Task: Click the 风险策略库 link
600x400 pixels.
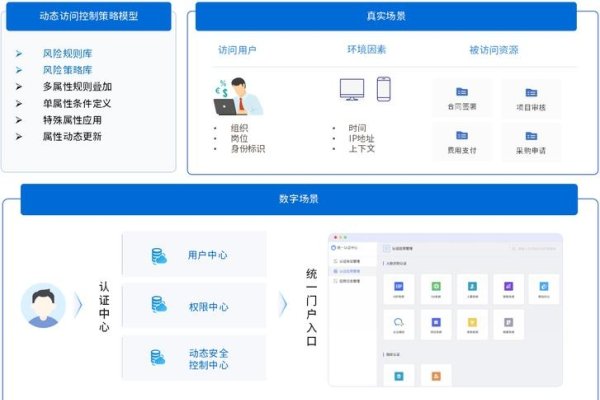Action: 67,70
